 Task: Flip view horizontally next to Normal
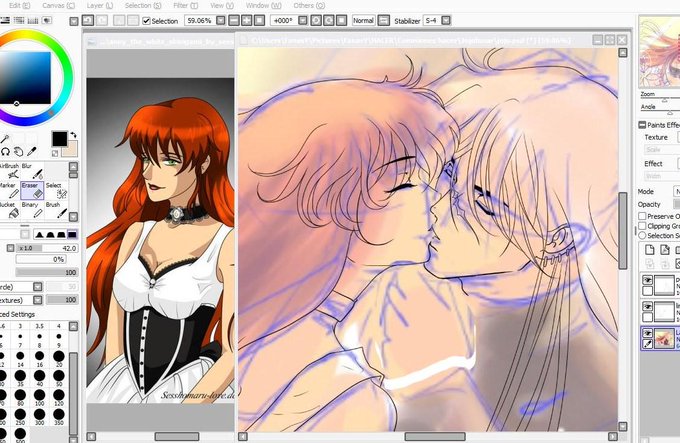pyautogui.click(x=383, y=20)
